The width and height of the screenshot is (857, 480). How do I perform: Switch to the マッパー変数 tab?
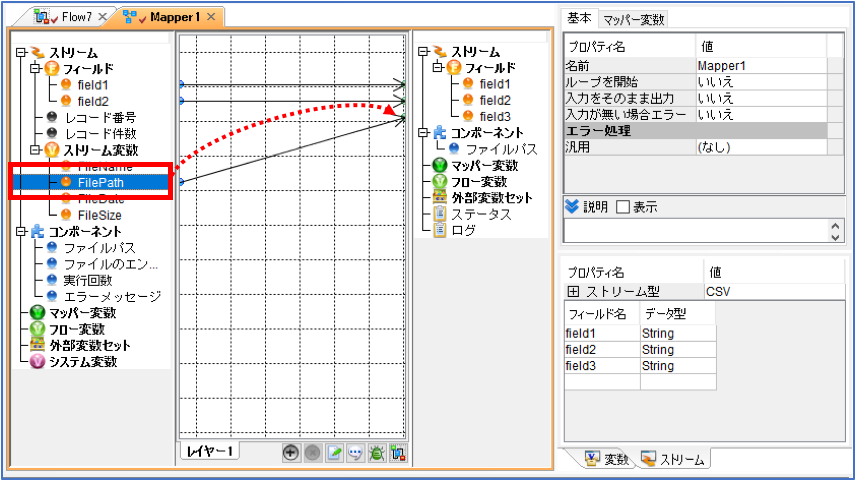point(633,20)
